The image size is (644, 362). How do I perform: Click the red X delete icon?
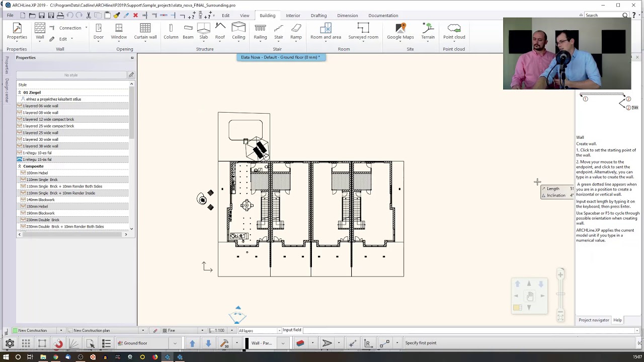tap(135, 16)
